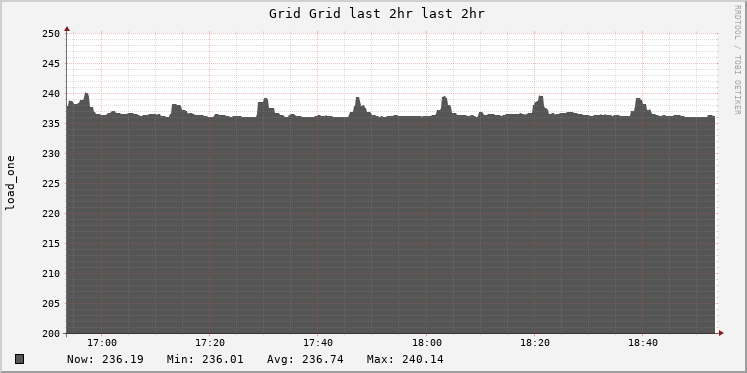Click the Avg: 236.74 statistic
This screenshot has height=373, width=747.
click(x=305, y=359)
